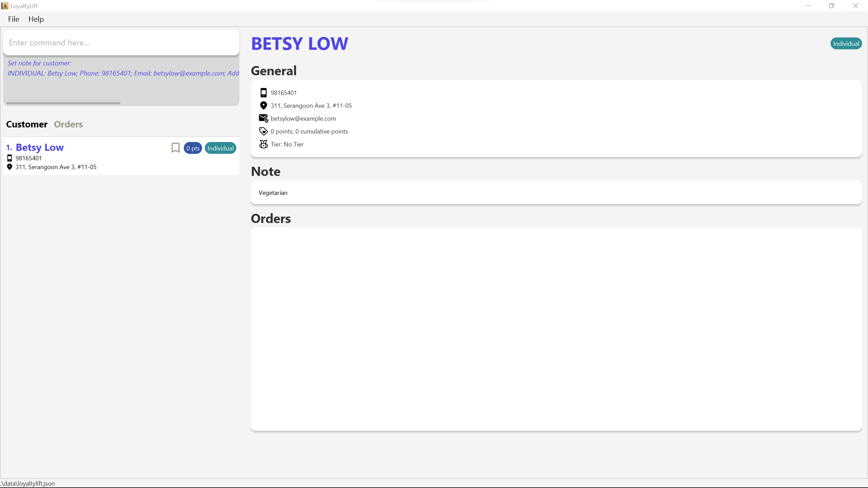Image resolution: width=868 pixels, height=488 pixels.
Task: Click the phone icon in General panel
Action: pyautogui.click(x=263, y=93)
